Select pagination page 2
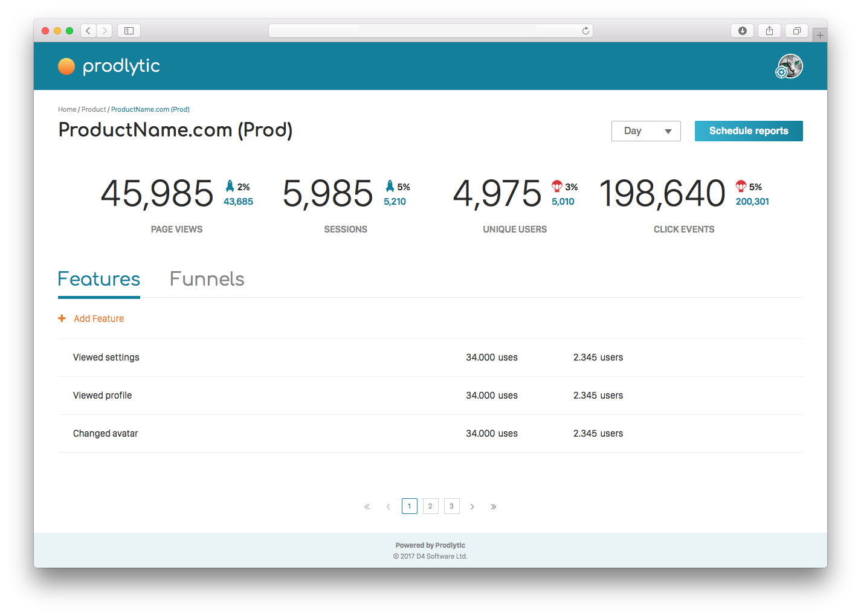Screen dimensions: 861x616 [x=430, y=506]
